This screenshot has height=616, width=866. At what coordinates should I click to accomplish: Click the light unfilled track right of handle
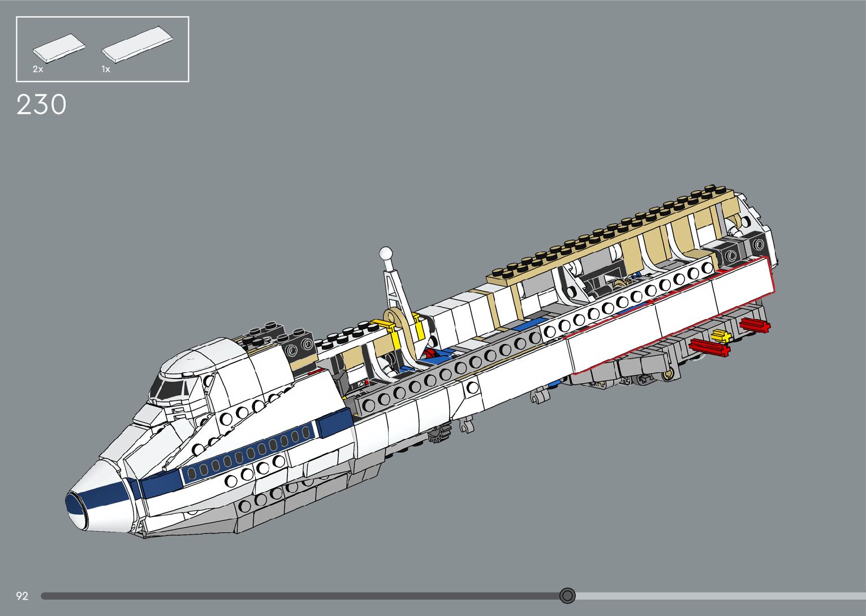718,596
